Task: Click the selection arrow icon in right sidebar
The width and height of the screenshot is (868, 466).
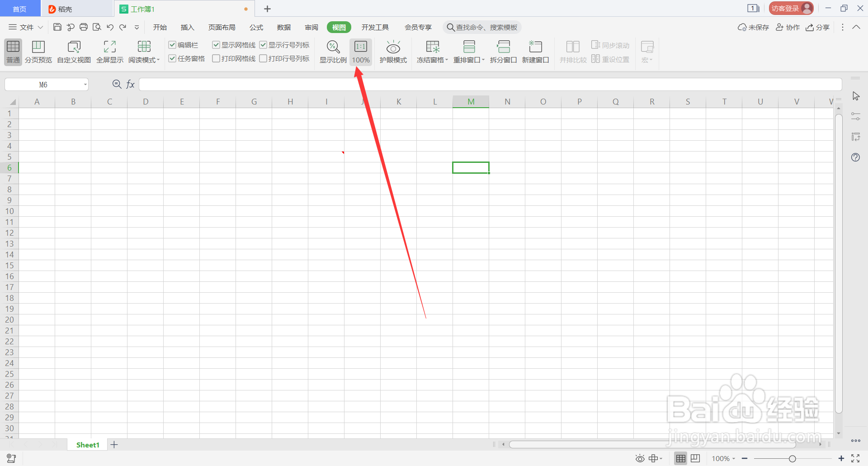Action: tap(856, 96)
